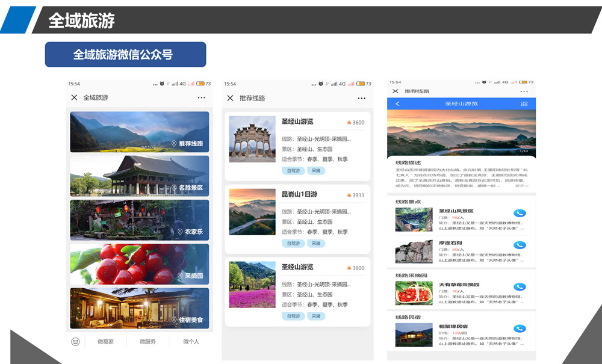Screen dimensions: 602x364
Task: Open the three-dot menu on the right detail screen
Action: (x=524, y=91)
